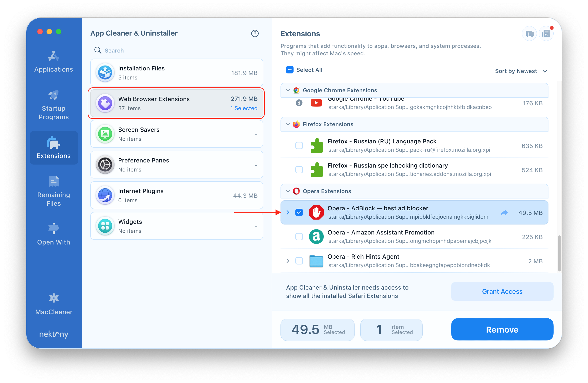Enable Firefox Russian Language Pack checkbox
588x383 pixels.
pyautogui.click(x=299, y=145)
